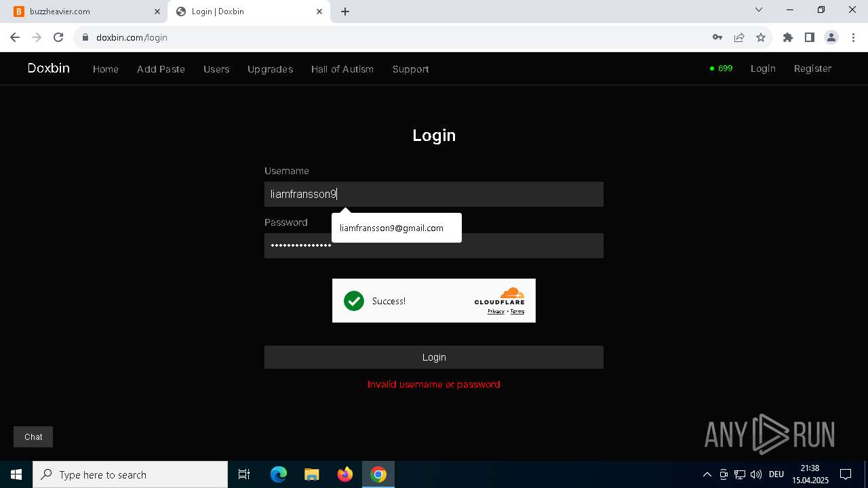Close the Login | Doxbin tab
The width and height of the screenshot is (868, 488).
[320, 12]
